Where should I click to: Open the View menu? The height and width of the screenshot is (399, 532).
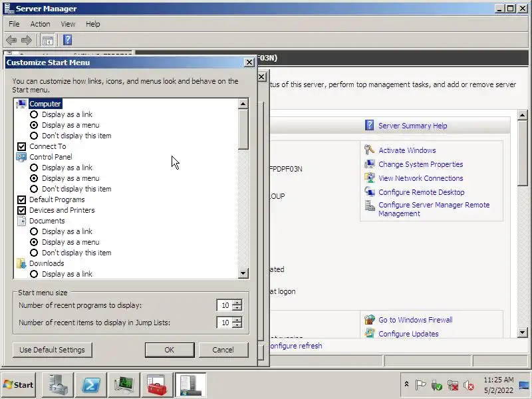68,24
